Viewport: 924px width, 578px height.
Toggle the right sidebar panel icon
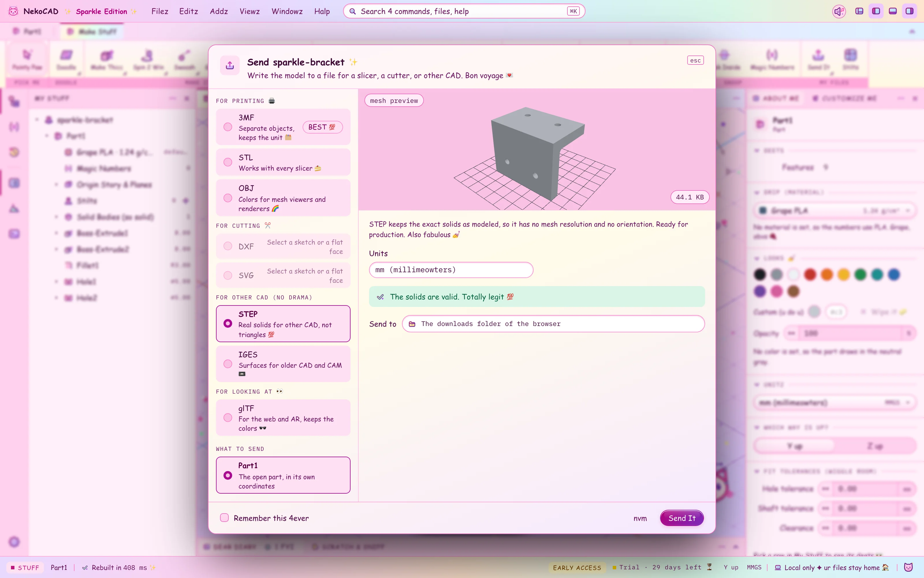coord(910,11)
